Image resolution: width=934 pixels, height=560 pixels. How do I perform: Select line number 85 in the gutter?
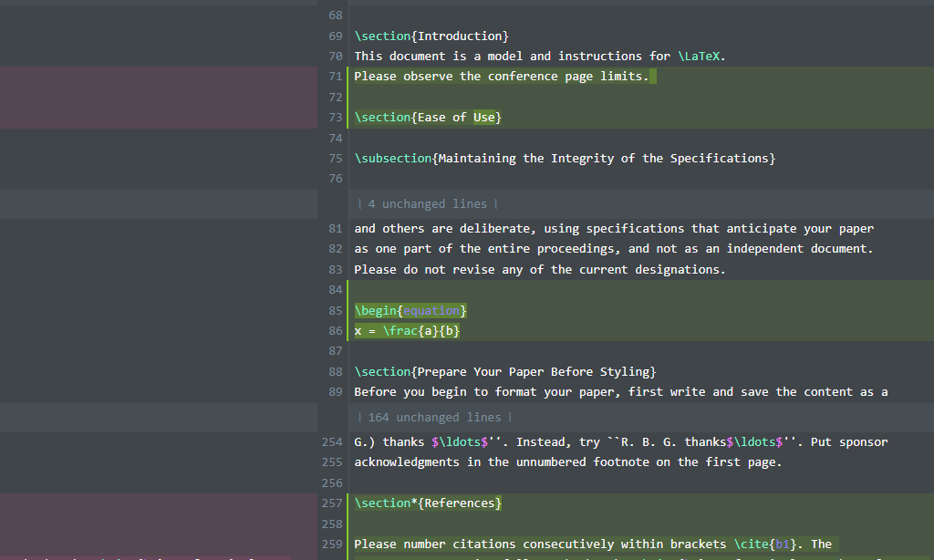click(x=336, y=310)
